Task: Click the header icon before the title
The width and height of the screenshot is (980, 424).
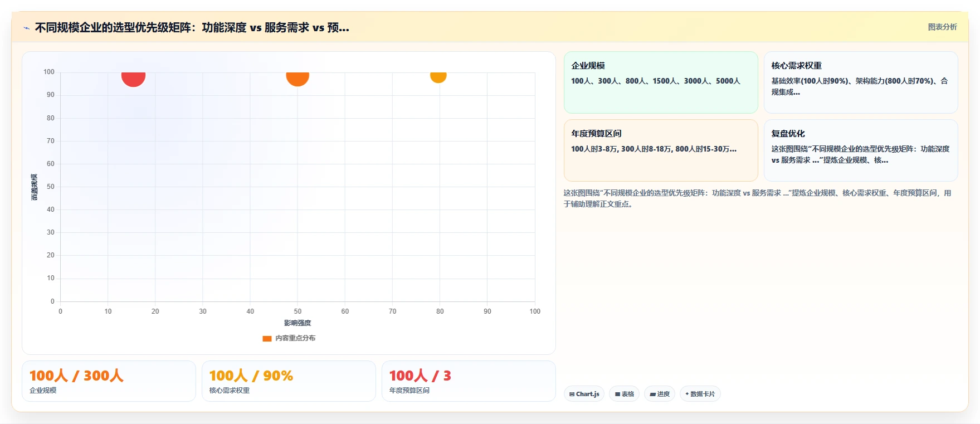Action: point(26,28)
